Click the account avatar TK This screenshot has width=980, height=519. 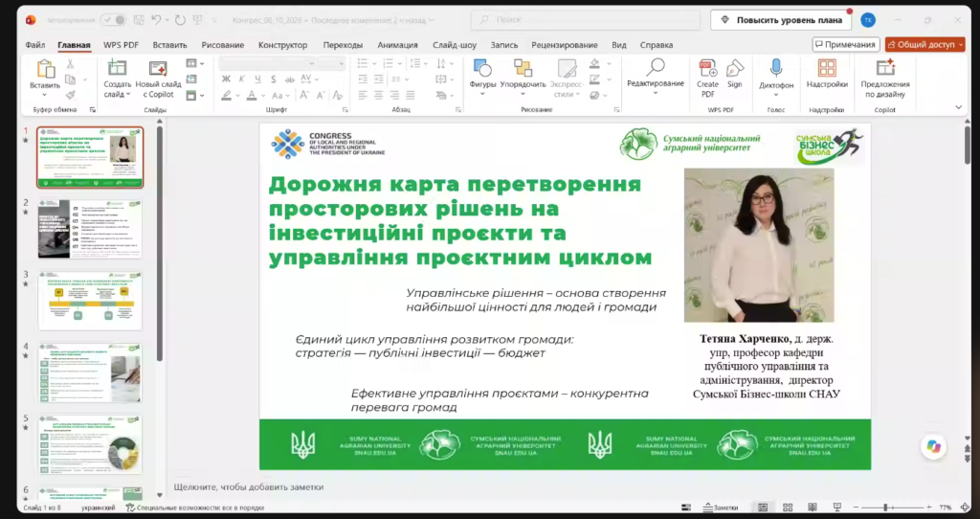[867, 20]
